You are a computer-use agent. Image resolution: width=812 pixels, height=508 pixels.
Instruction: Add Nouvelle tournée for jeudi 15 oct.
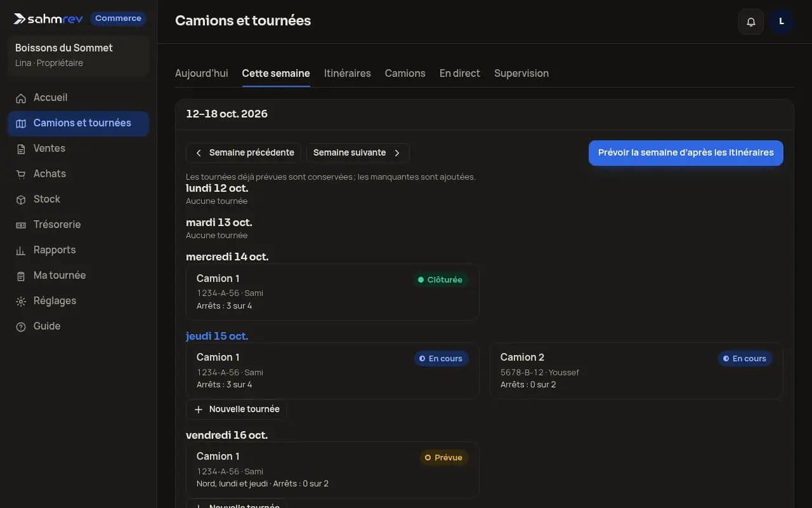(237, 410)
